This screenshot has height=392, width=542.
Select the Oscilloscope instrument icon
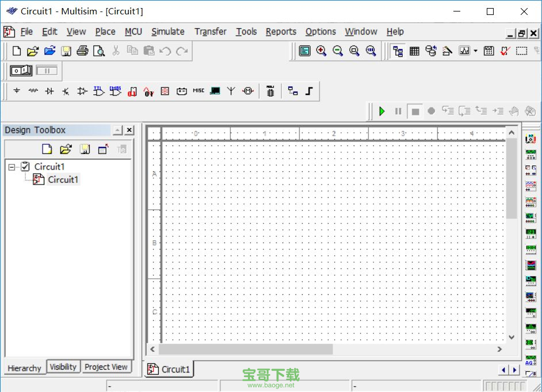click(530, 186)
